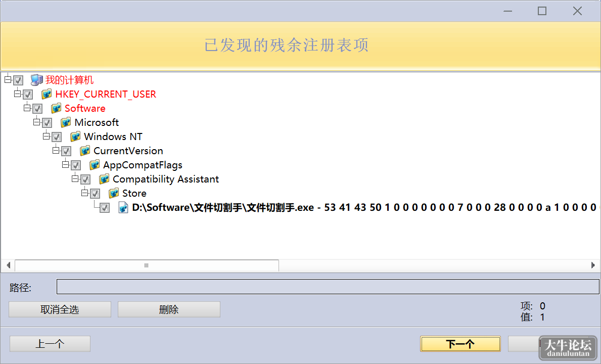Screen dimensions: 601x364
Task: Collapse the 我的计算机 root node
Action: pyautogui.click(x=8, y=80)
